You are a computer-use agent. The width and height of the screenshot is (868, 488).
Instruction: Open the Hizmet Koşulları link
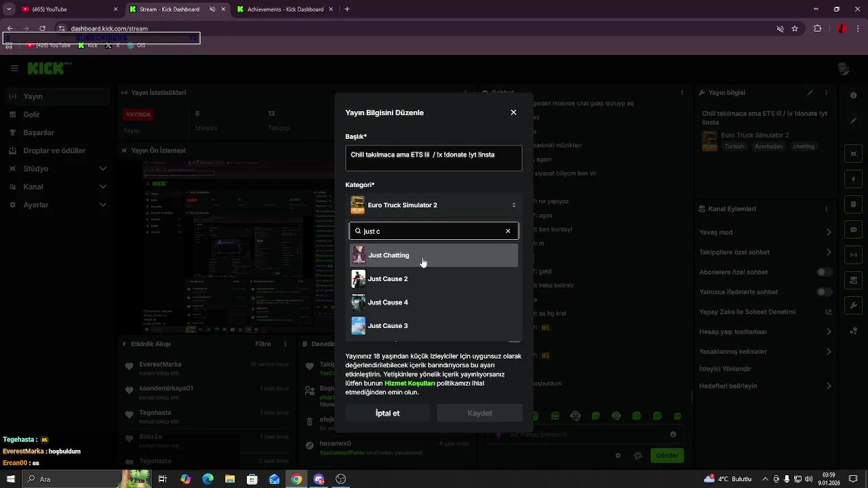(410, 383)
